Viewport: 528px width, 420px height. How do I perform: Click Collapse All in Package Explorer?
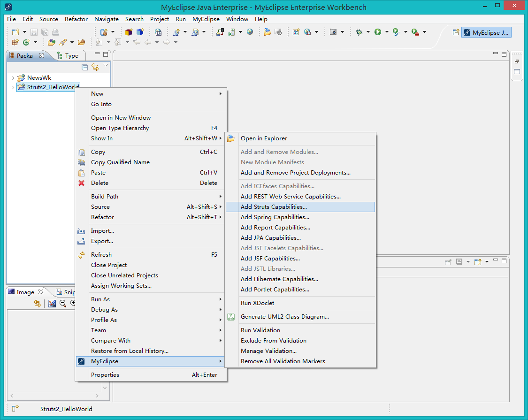coord(85,68)
